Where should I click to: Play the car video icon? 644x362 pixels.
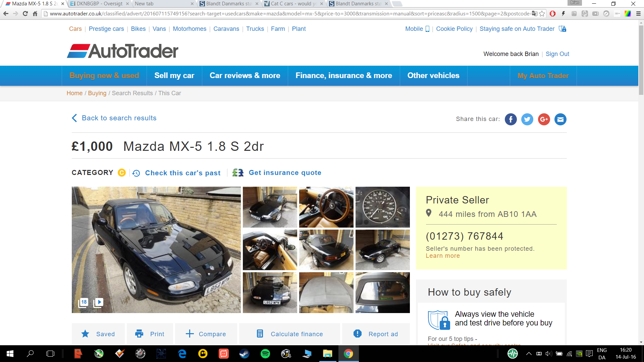tap(98, 303)
